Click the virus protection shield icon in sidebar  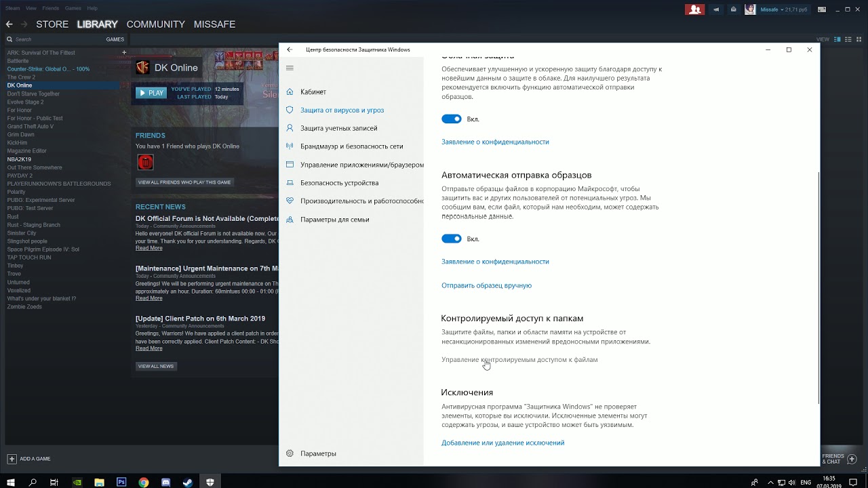(290, 110)
